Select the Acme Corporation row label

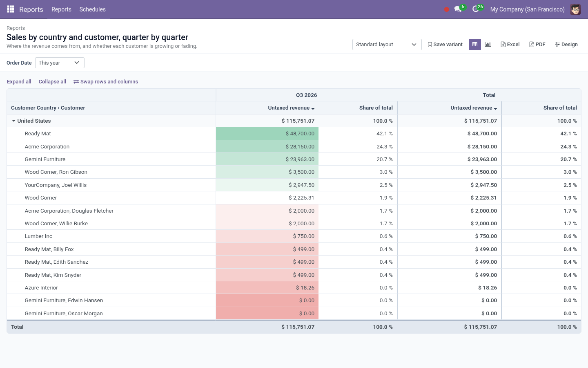coord(47,146)
